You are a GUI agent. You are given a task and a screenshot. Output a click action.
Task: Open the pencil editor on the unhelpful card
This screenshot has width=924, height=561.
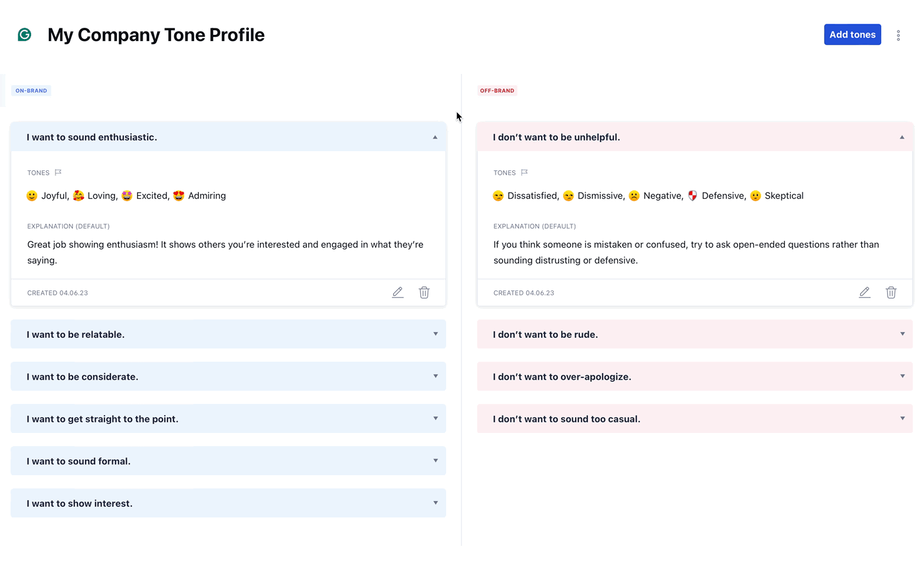[x=865, y=292]
